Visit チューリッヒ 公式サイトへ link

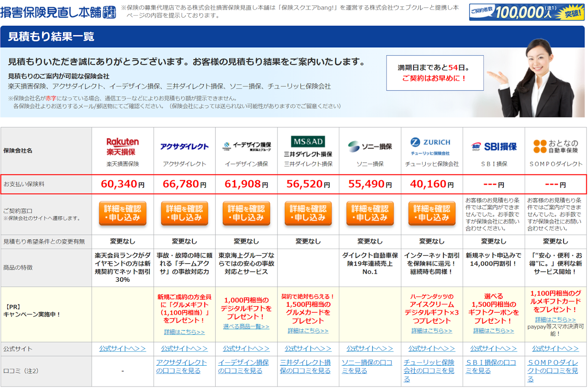point(432,348)
